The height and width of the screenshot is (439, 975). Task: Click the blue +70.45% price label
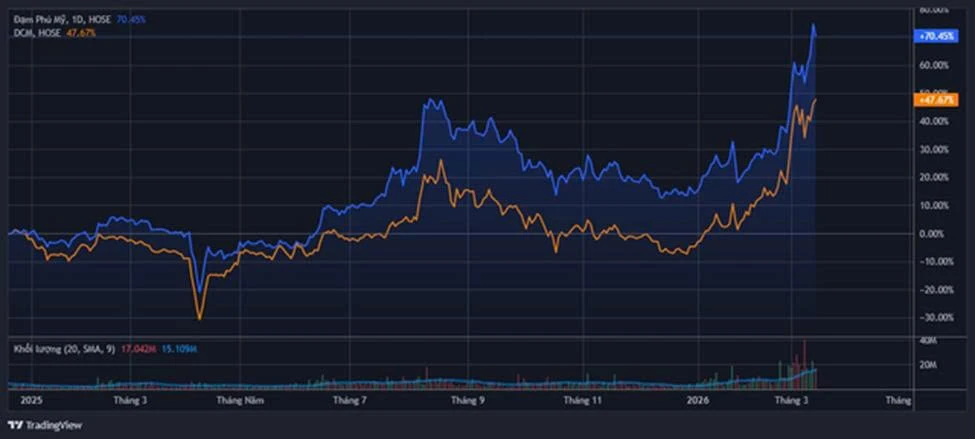point(935,35)
